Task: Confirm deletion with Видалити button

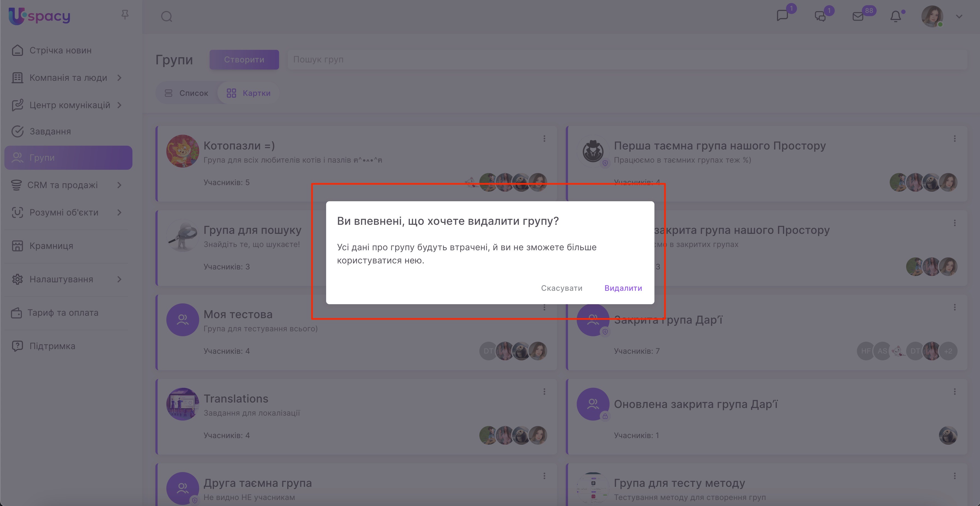Action: point(623,288)
